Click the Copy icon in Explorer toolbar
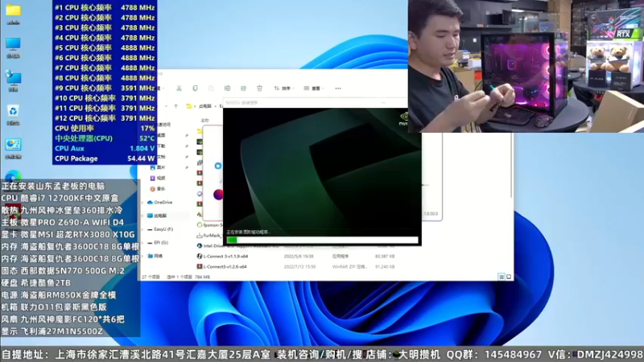The image size is (644, 362). point(195,88)
